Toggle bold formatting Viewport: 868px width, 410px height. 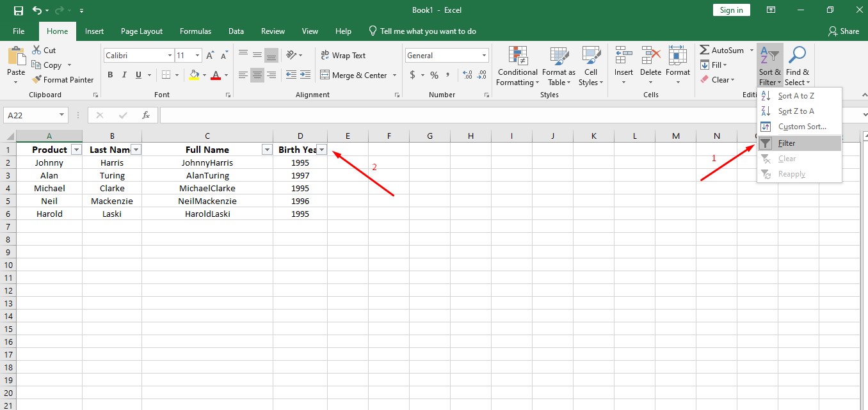[109, 75]
